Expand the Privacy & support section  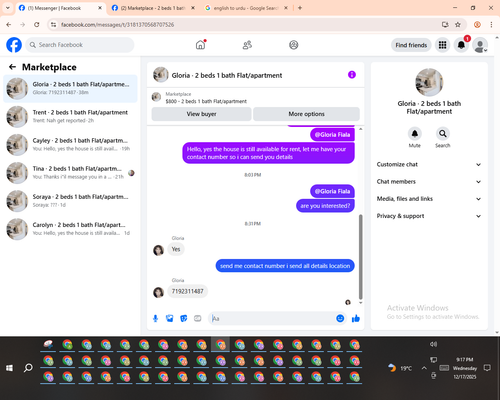429,216
